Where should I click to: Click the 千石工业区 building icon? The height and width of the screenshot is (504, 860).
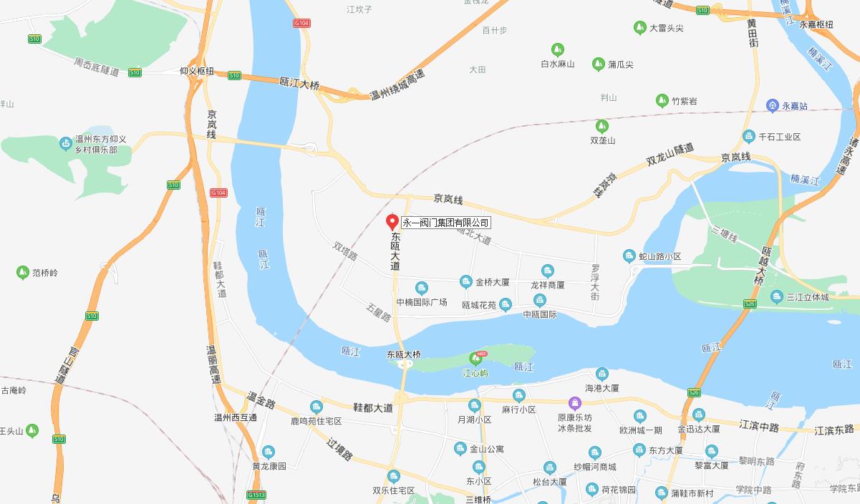[749, 136]
